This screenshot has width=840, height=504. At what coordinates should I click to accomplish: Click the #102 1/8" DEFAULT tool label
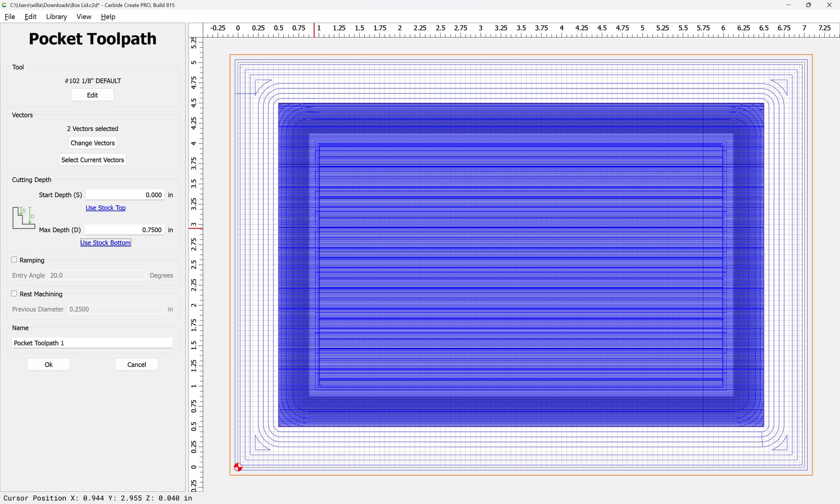point(93,81)
